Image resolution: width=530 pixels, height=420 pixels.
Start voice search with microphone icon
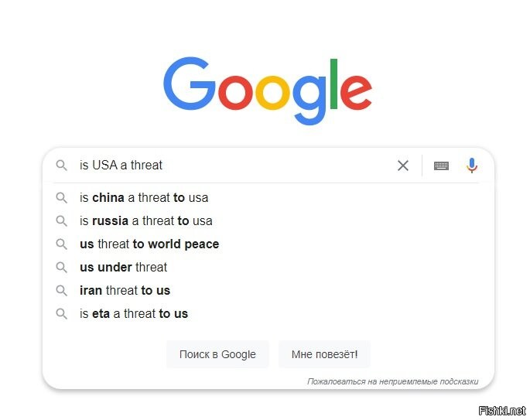pos(472,166)
